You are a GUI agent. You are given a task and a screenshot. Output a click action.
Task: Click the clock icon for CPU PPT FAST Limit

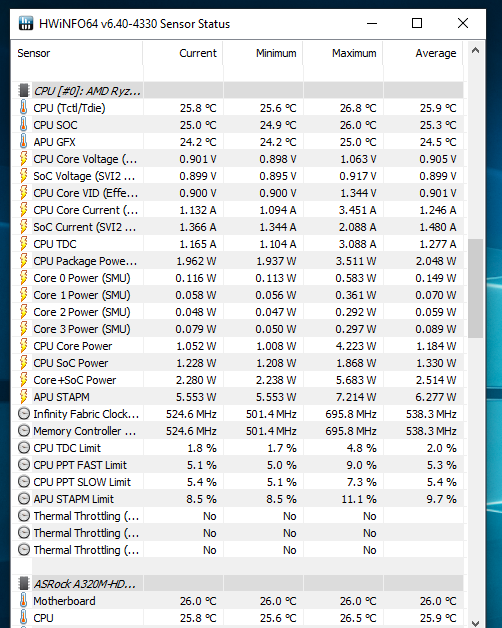point(24,465)
